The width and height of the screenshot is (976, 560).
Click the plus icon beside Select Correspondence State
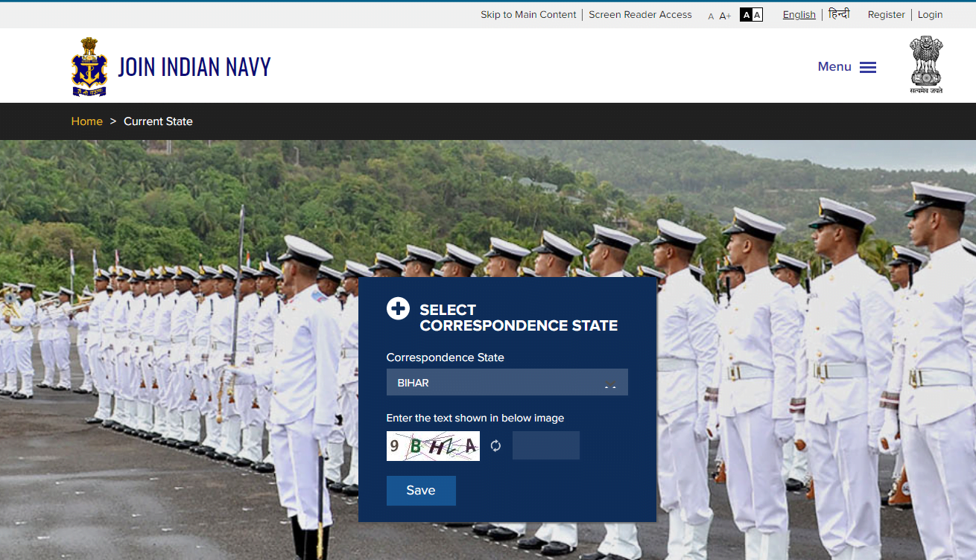tap(398, 308)
